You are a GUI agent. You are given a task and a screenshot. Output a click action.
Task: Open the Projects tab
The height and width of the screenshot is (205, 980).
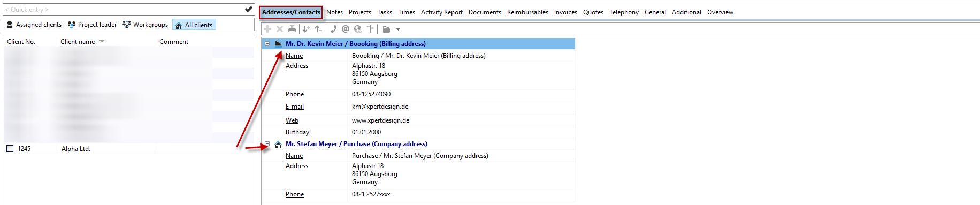click(360, 12)
